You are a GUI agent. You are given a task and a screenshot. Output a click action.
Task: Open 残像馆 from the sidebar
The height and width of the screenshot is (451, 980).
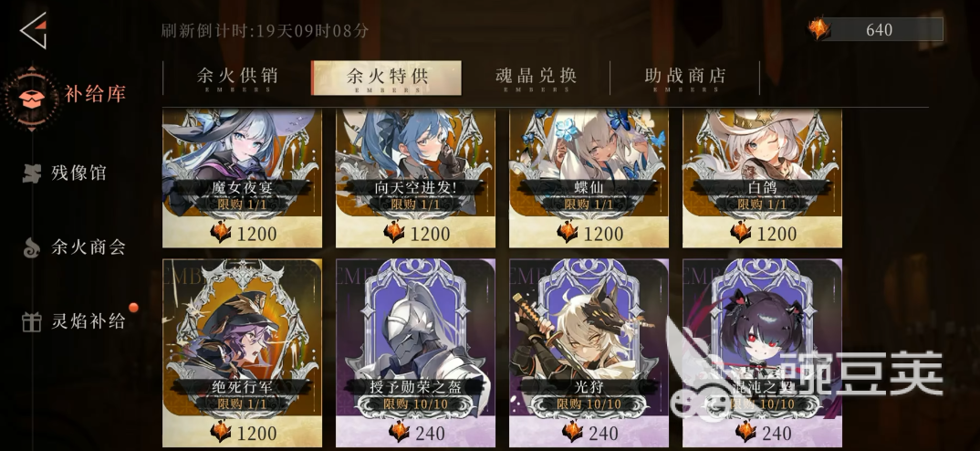click(x=65, y=173)
